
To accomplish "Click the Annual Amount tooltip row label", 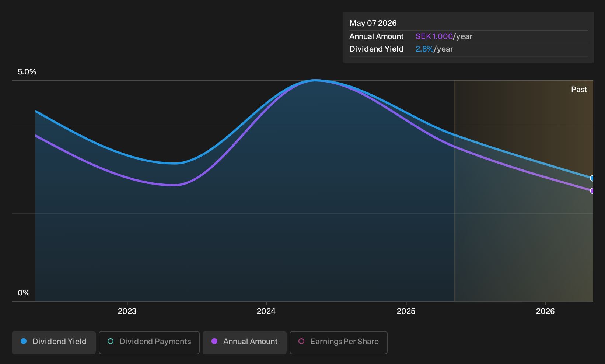I will click(376, 36).
